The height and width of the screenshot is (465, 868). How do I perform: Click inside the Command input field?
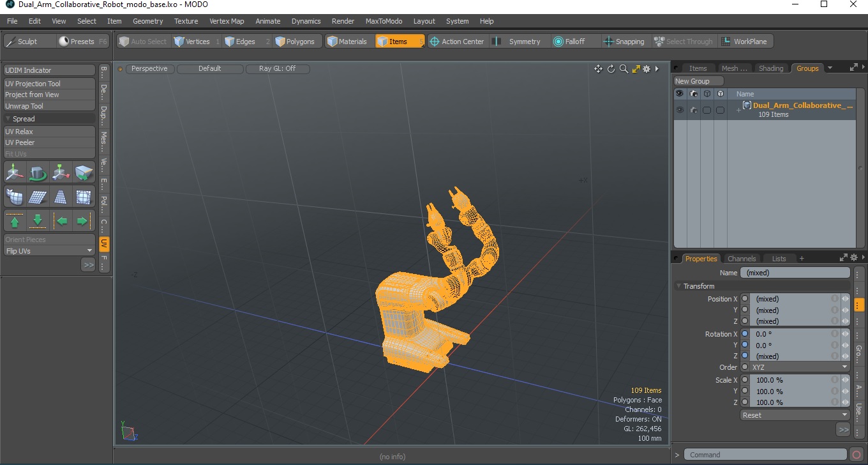(x=767, y=455)
